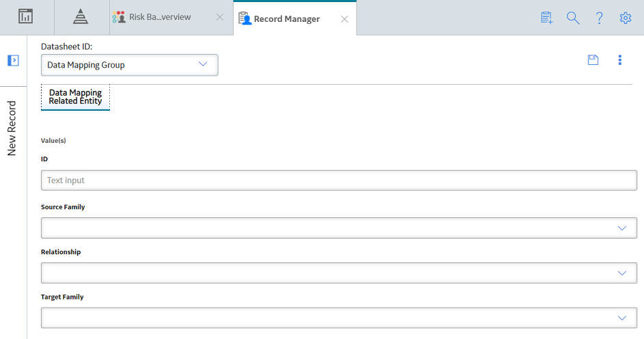Open the Datasheet ID dropdown
The height and width of the screenshot is (339, 644).
129,65
